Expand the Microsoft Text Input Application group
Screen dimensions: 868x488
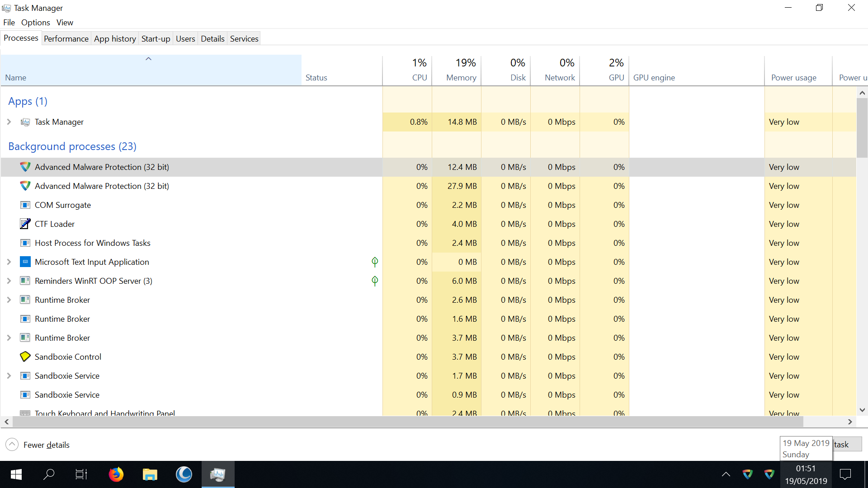[9, 262]
